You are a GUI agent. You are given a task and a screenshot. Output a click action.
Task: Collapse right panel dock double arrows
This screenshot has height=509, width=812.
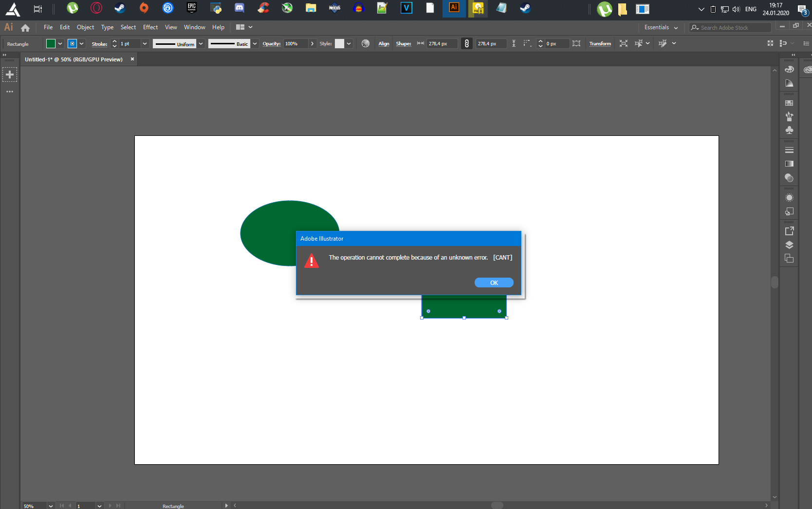[794, 55]
